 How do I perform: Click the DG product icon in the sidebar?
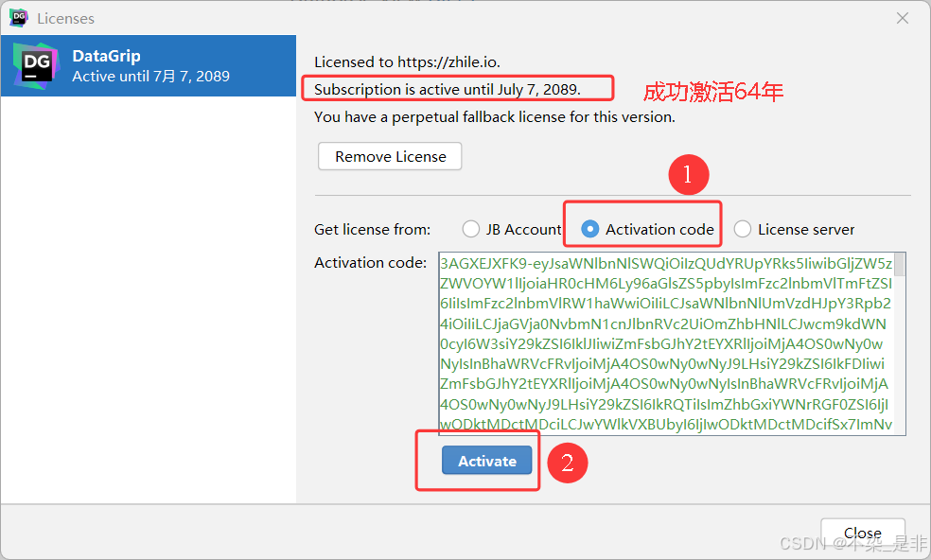point(37,66)
